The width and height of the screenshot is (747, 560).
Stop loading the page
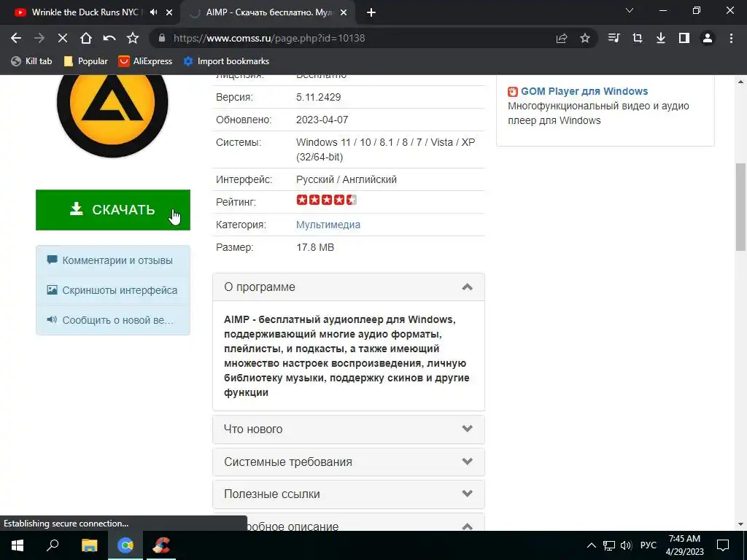(x=63, y=38)
